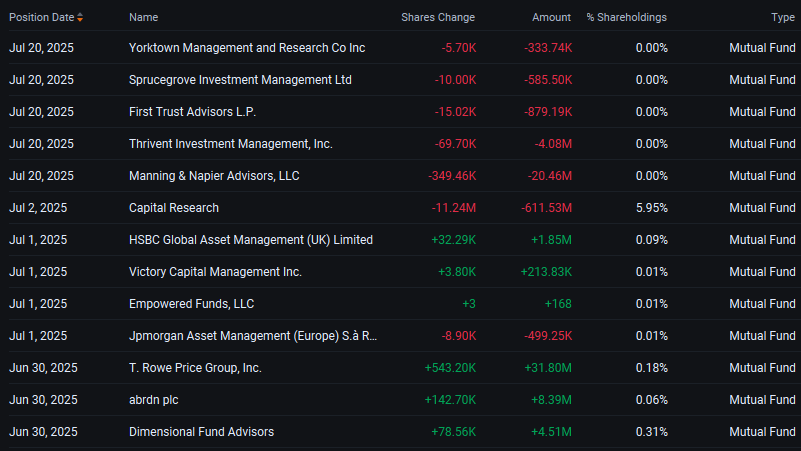Click the +168 amount value
Screen dimensions: 801x451
[558, 304]
